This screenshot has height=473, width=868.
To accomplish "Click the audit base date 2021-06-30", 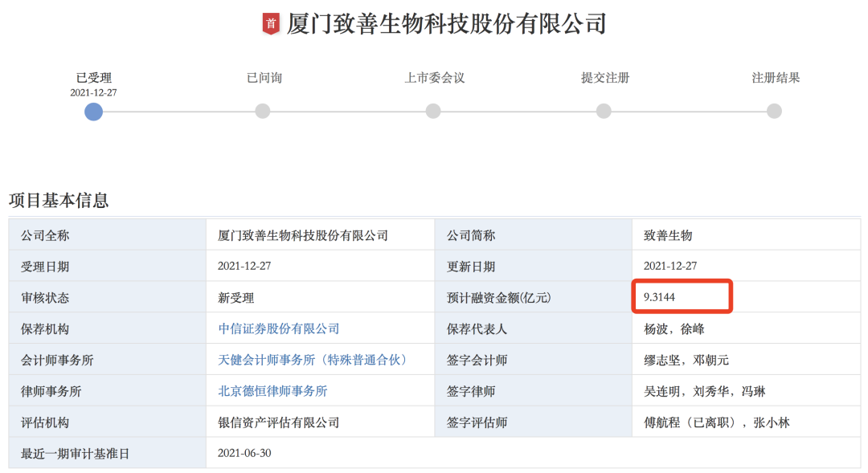I will (244, 453).
